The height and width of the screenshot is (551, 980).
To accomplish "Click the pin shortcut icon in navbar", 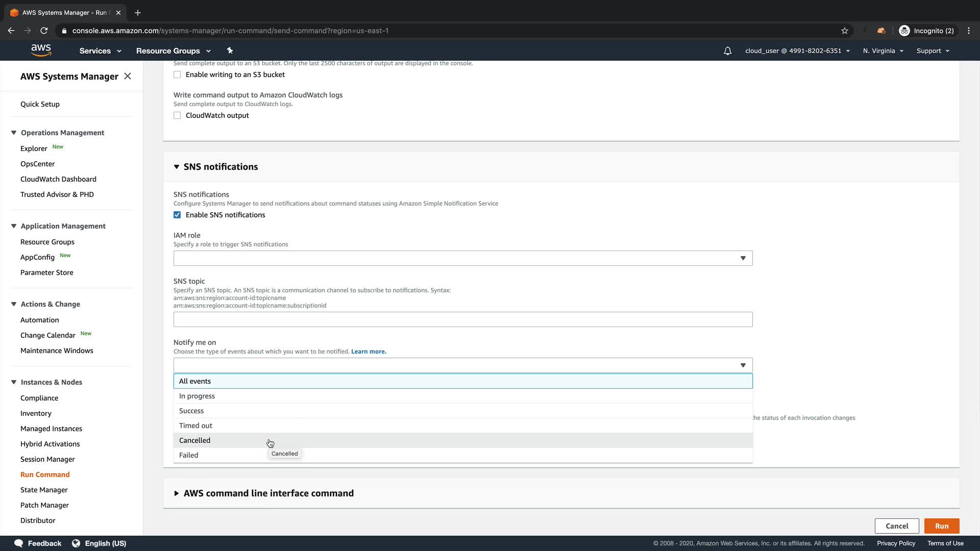I will point(230,51).
